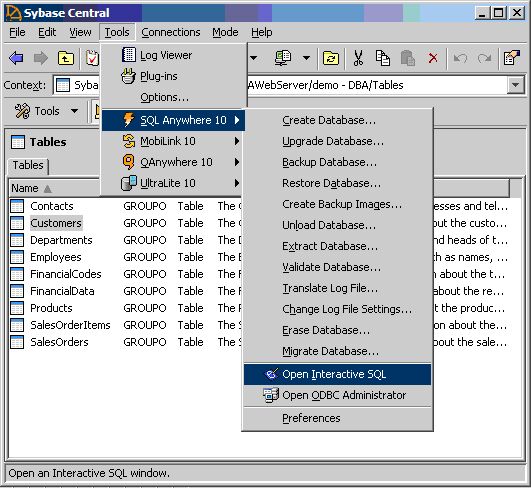The image size is (531, 488).
Task: Click the Log Viewer icon in Tools menu
Action: [x=129, y=55]
